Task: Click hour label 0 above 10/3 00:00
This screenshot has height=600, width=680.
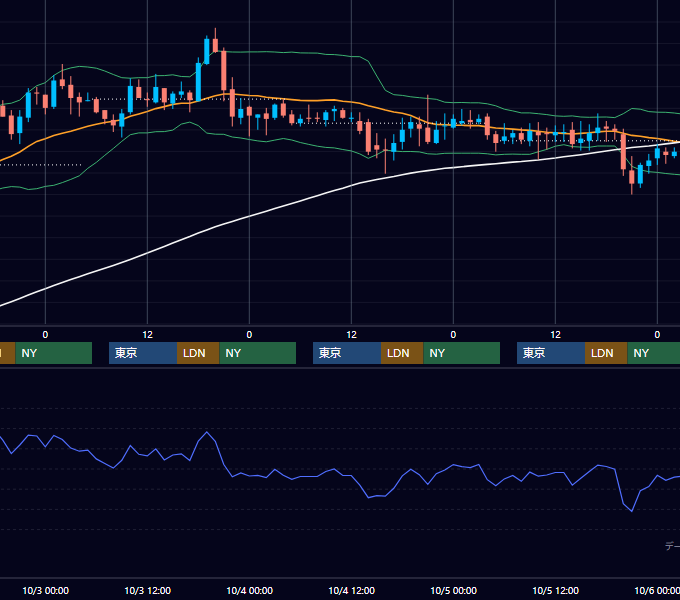Action: point(45,335)
